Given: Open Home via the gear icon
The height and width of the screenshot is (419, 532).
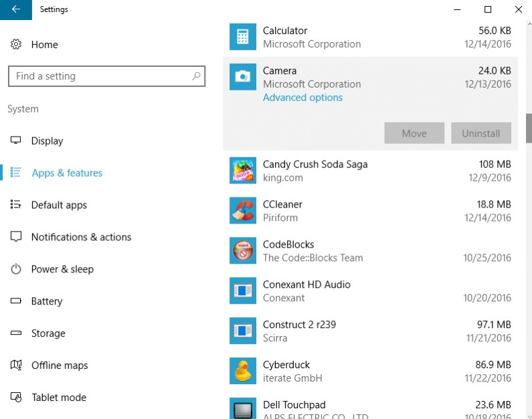Looking at the screenshot, I should 16,45.
